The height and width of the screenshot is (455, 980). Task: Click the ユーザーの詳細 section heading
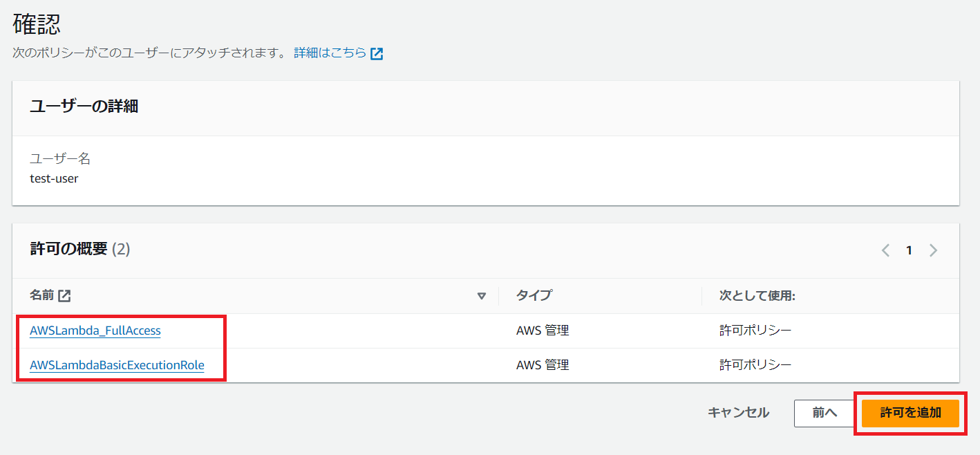(84, 106)
